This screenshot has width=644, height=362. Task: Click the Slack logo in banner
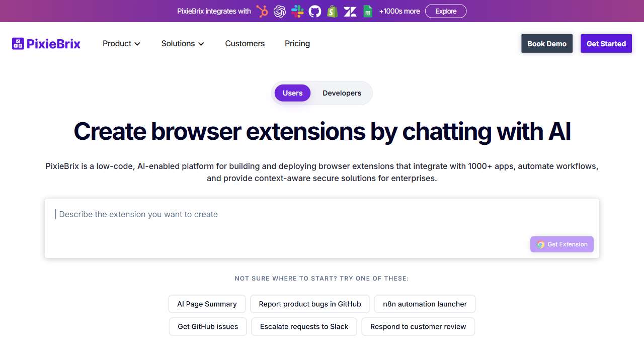click(297, 11)
